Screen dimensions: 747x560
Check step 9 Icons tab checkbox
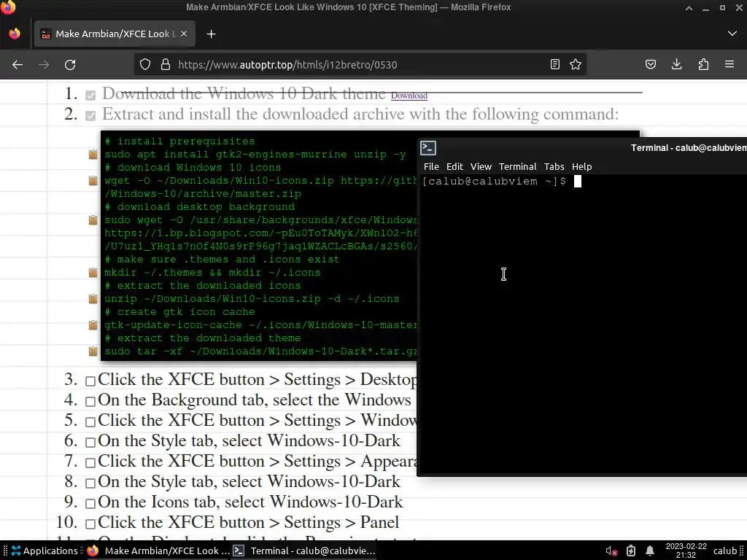tap(90, 503)
